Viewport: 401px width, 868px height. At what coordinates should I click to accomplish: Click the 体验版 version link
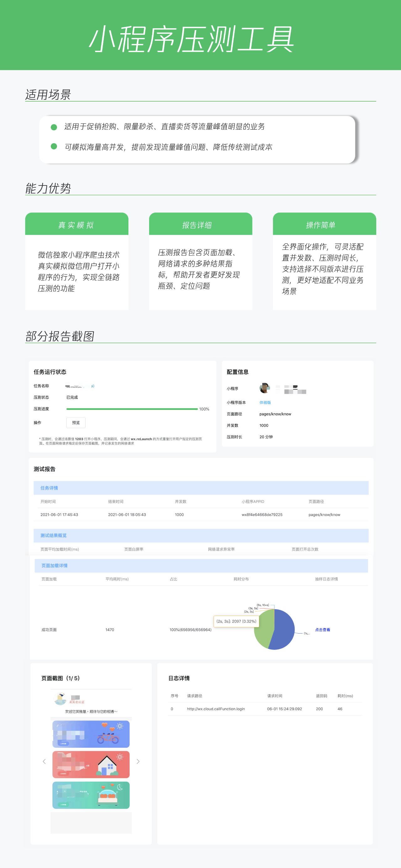265,402
